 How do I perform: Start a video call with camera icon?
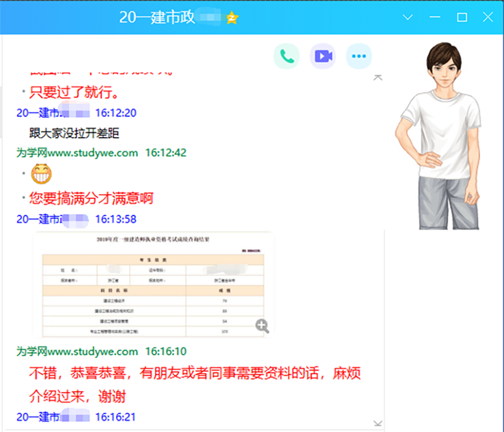(x=323, y=56)
